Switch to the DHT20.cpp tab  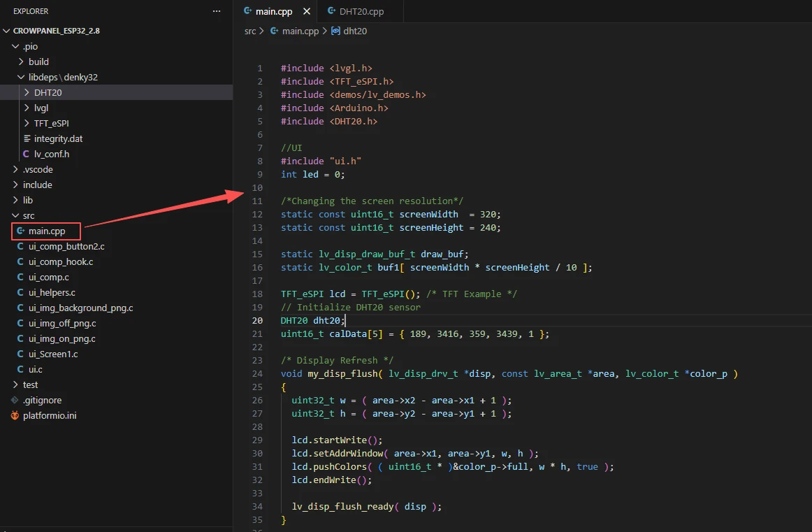click(x=361, y=11)
